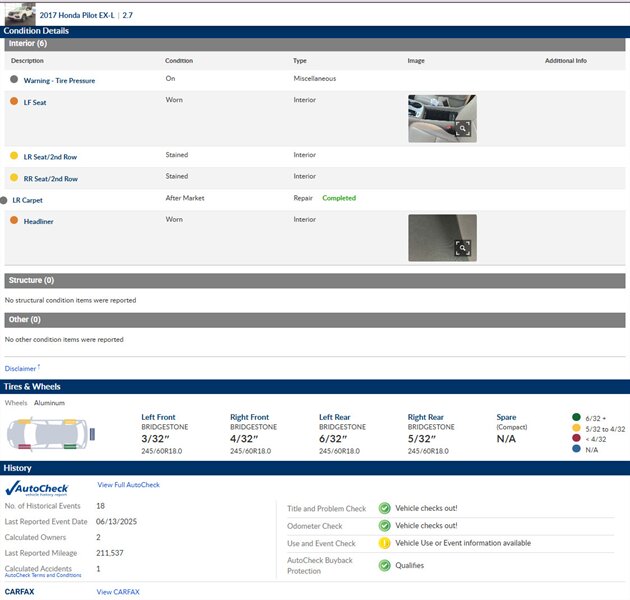The height and width of the screenshot is (600, 630).
Task: Click the CARFAX label
Action: [x=19, y=592]
